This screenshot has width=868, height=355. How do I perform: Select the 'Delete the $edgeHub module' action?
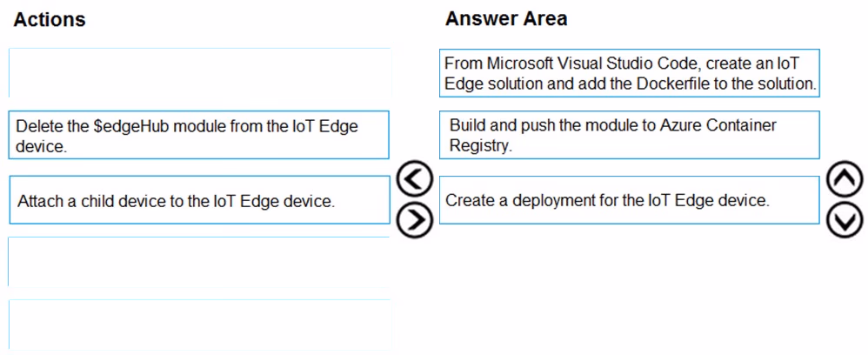point(199,135)
